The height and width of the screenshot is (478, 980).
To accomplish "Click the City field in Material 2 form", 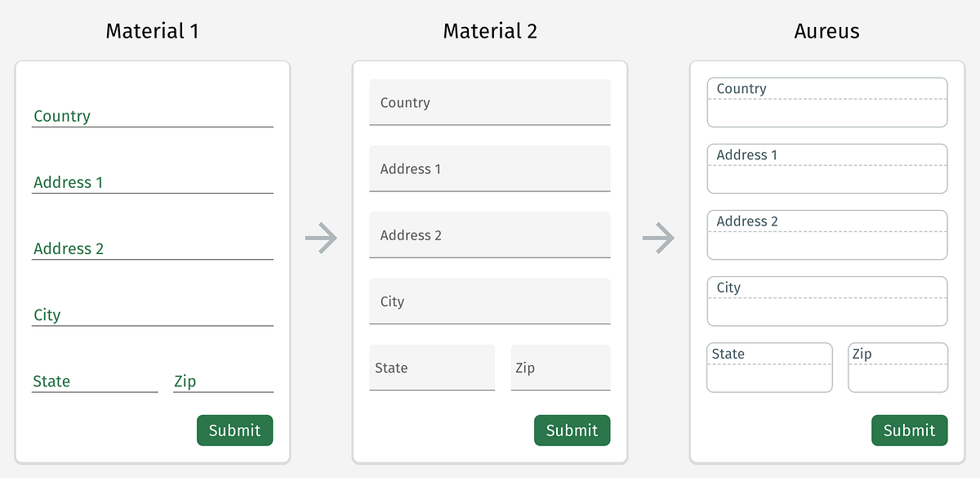I will tap(489, 301).
